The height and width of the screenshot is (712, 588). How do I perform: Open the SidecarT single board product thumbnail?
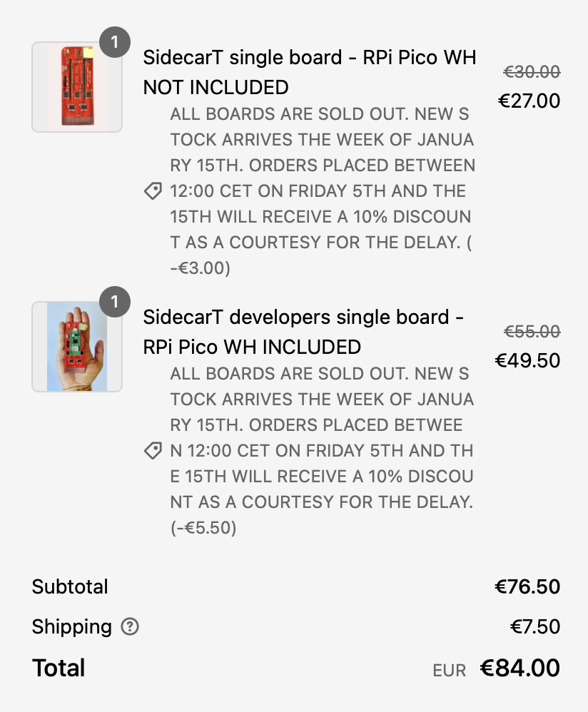click(x=76, y=87)
